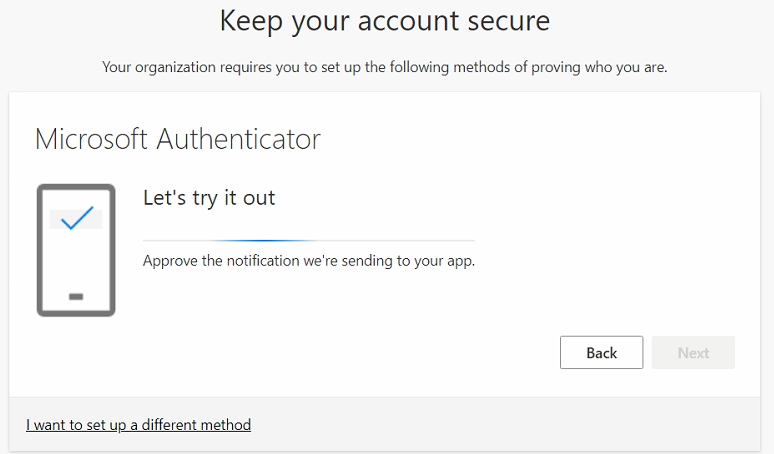
Task: Click the blue checkmark on the phone
Action: [76, 217]
